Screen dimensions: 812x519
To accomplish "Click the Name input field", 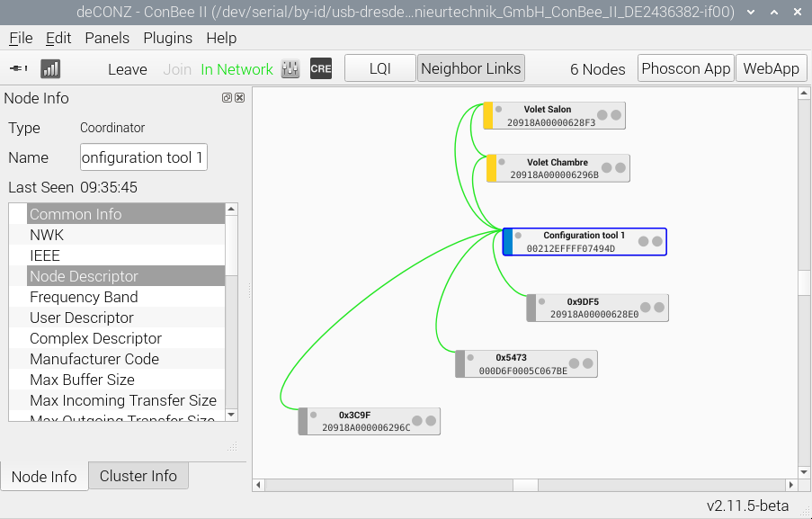I will click(x=144, y=157).
